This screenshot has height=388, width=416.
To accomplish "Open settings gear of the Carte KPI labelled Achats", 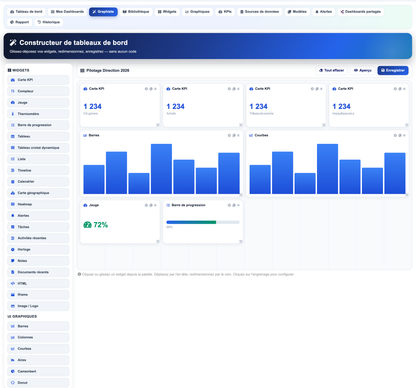I will tap(229, 89).
